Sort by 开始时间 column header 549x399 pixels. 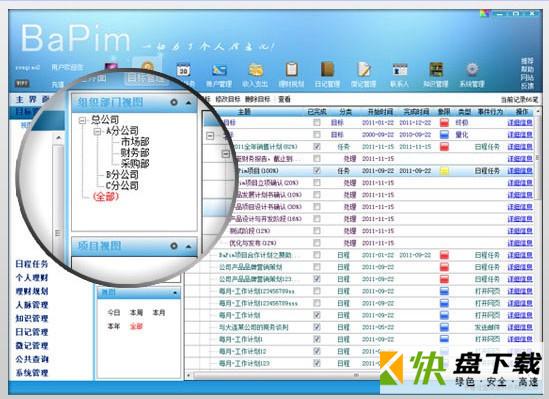pyautogui.click(x=380, y=112)
